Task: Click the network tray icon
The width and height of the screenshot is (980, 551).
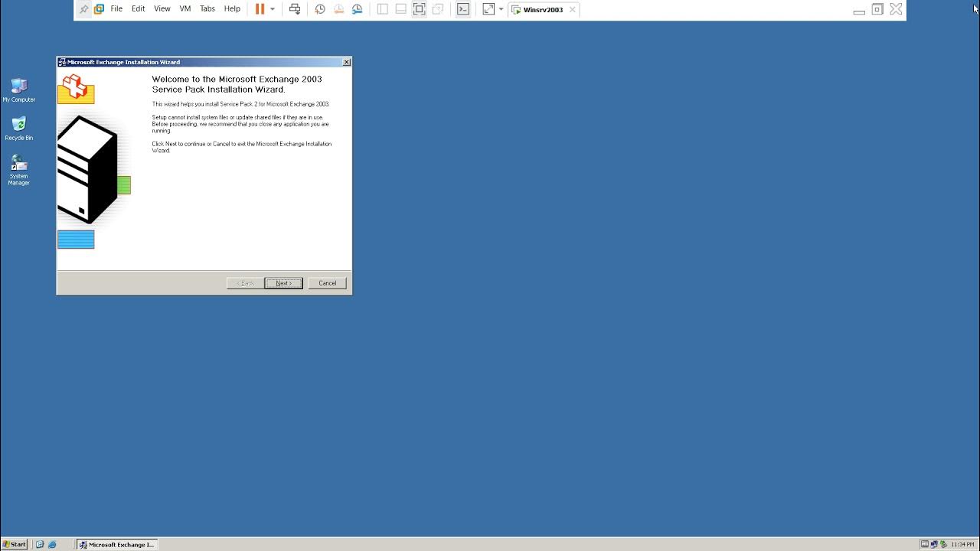Action: click(x=934, y=544)
